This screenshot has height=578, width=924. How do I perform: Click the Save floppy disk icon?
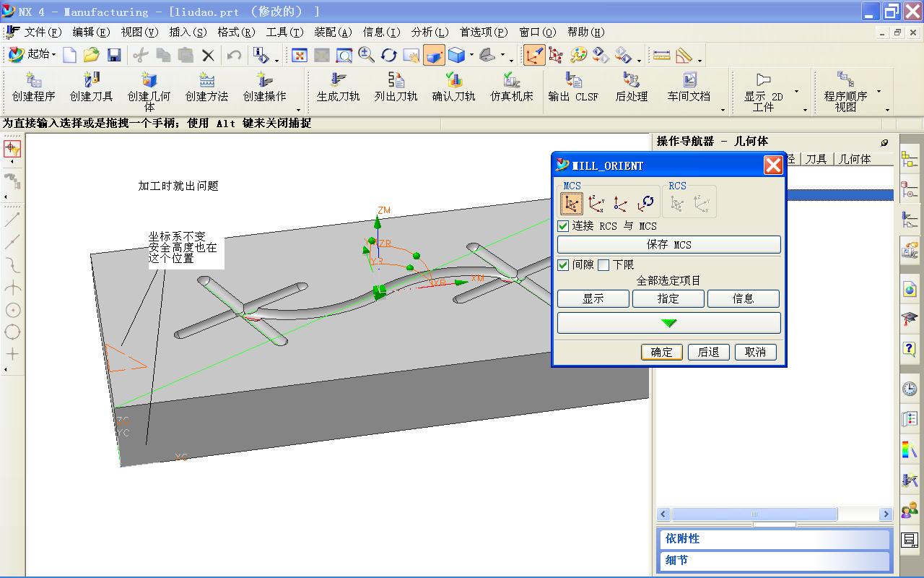113,55
